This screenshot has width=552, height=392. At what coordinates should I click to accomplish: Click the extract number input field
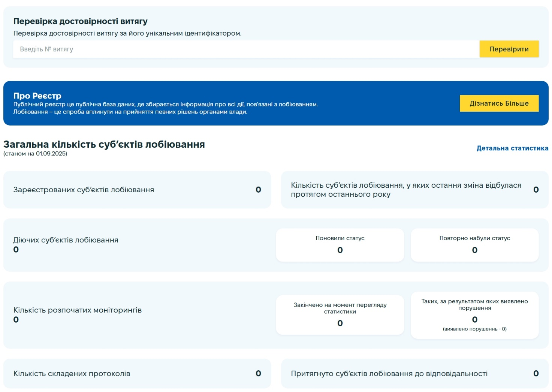point(245,49)
